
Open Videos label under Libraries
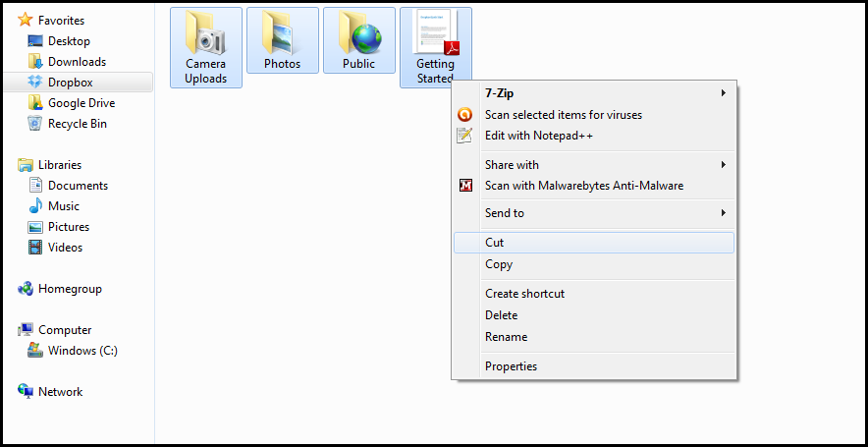tap(66, 247)
